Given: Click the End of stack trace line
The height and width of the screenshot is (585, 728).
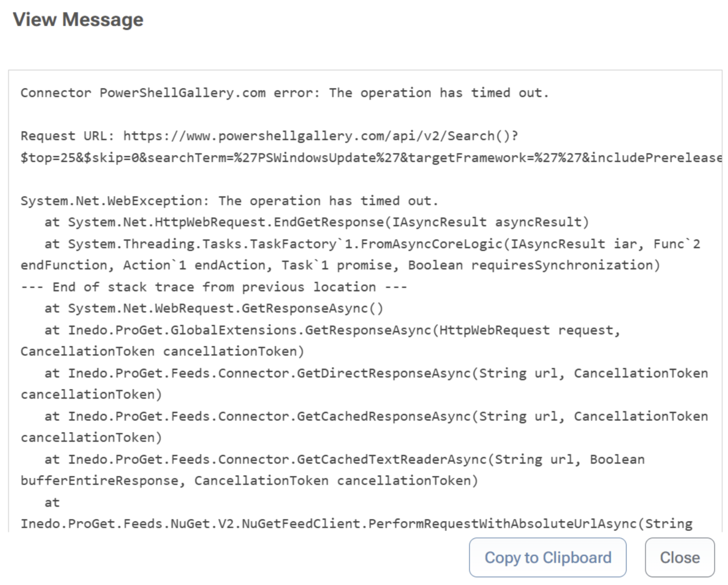Looking at the screenshot, I should coord(214,287).
